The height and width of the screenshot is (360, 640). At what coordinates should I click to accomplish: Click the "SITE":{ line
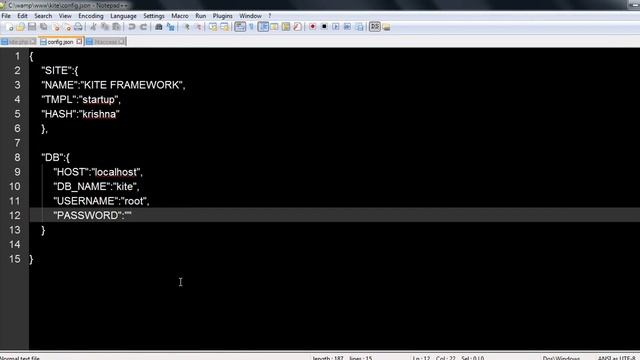[60, 70]
